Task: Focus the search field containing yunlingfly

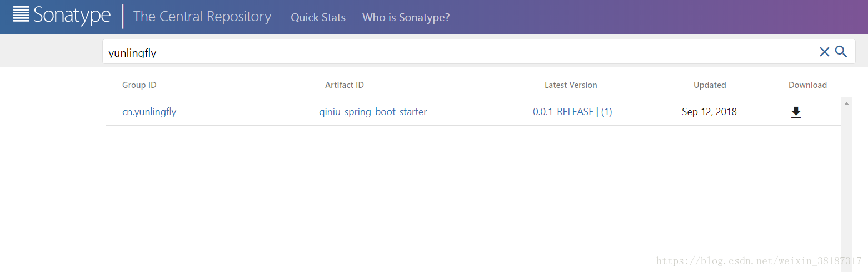Action: pos(445,52)
